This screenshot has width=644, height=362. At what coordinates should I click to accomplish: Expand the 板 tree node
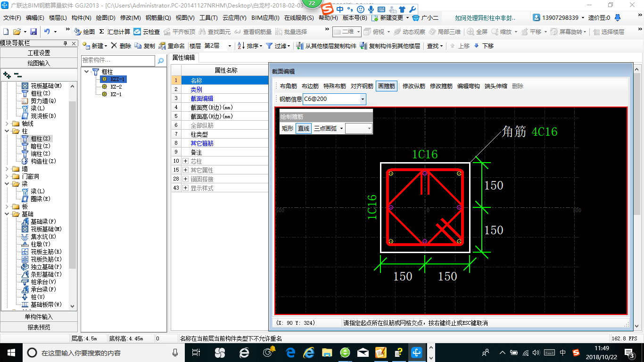7,206
